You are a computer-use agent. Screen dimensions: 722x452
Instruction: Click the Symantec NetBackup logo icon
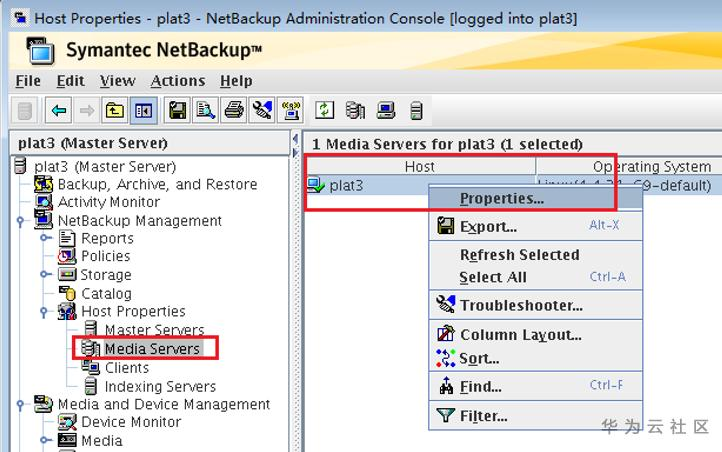point(41,50)
